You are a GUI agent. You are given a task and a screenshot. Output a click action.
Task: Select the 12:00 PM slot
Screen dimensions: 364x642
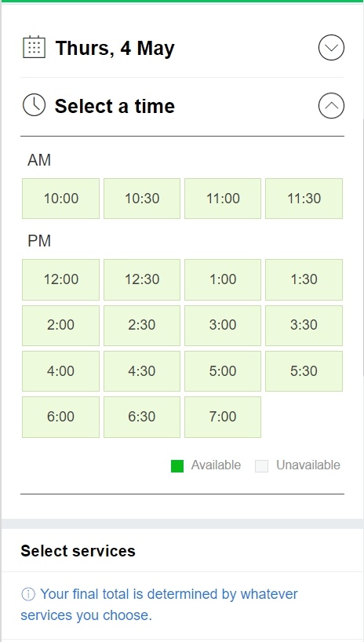point(60,279)
